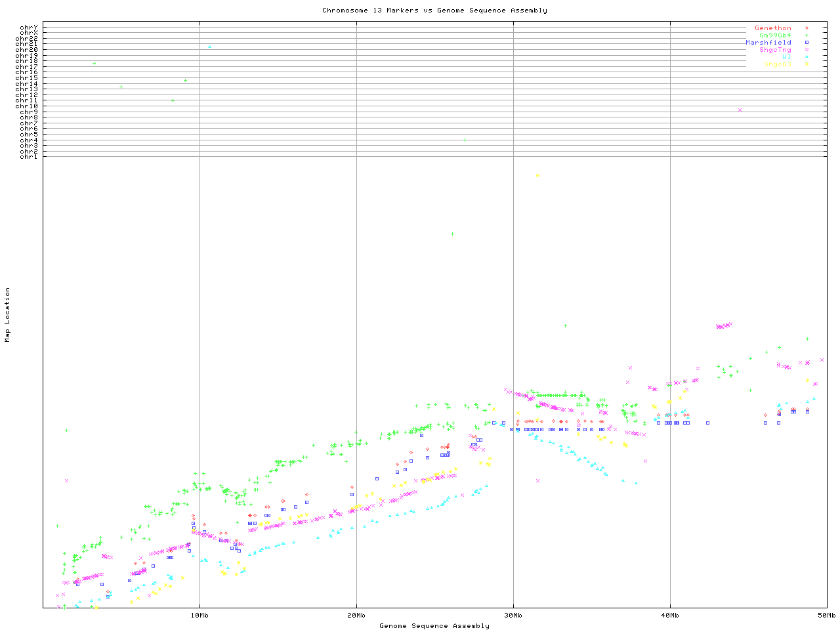This screenshot has height=630, width=840.
Task: Click the isolated yellow star point below chr1
Action: tap(537, 175)
